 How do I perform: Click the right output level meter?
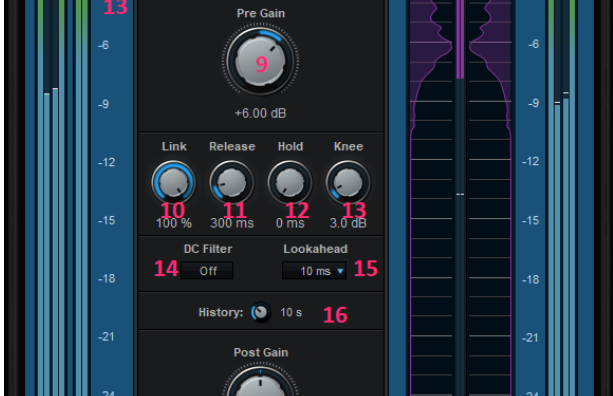[562, 198]
